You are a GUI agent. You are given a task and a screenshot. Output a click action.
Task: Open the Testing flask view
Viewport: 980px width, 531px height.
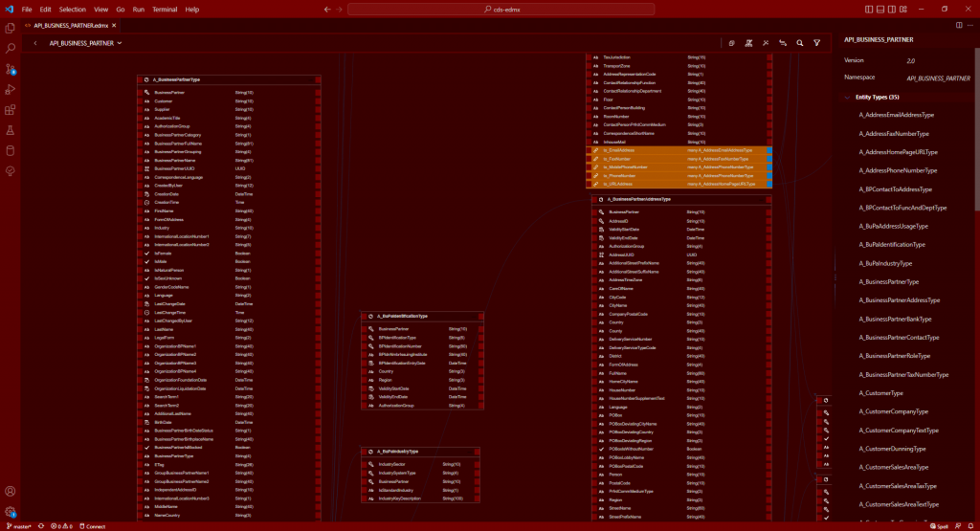[10, 130]
